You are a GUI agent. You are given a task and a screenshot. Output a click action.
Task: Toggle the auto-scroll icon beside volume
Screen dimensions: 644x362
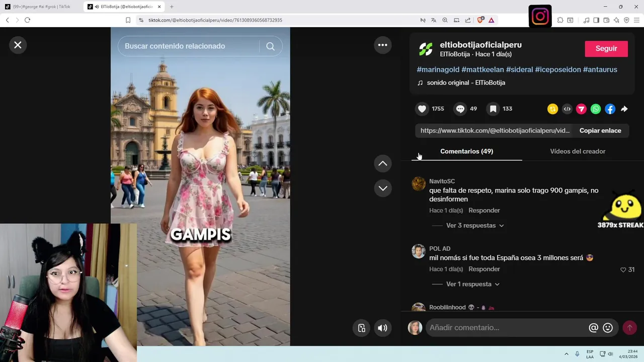tap(361, 328)
